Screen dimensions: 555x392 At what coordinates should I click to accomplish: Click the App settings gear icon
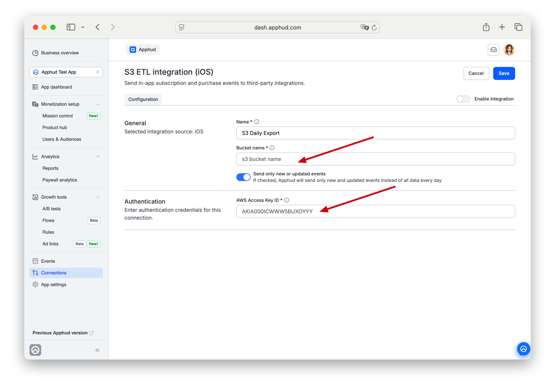35,285
